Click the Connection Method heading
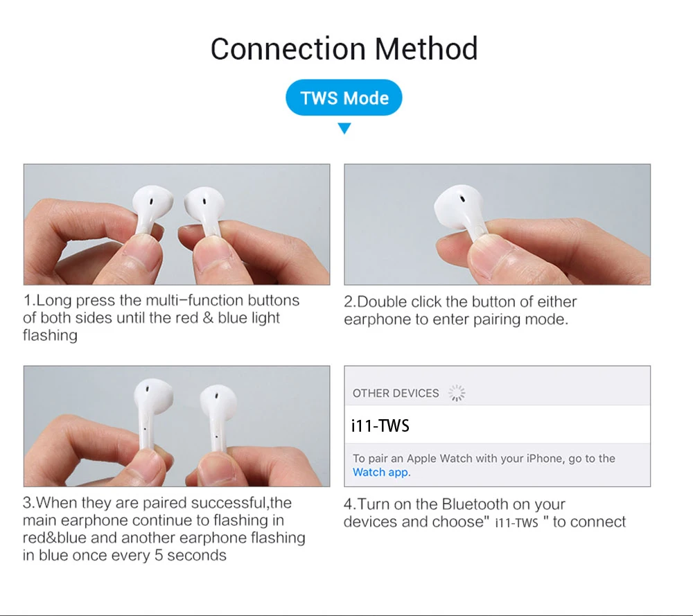The image size is (693, 616). tap(344, 49)
